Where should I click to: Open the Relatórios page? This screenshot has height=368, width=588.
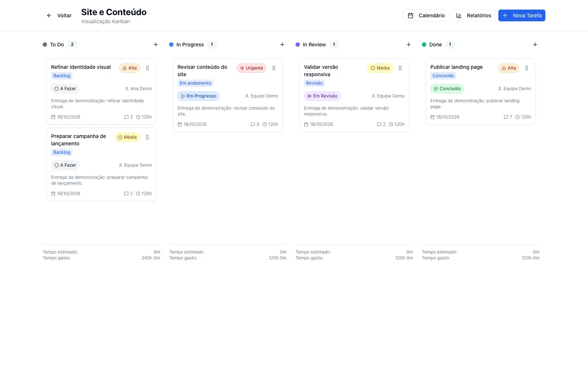coord(474,15)
